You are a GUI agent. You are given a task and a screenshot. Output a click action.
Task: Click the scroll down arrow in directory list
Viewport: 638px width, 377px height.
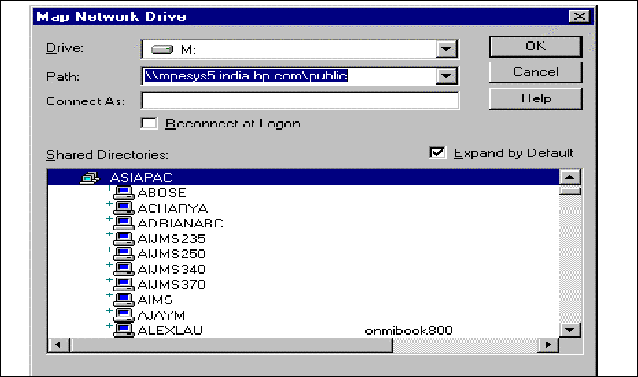tap(570, 329)
